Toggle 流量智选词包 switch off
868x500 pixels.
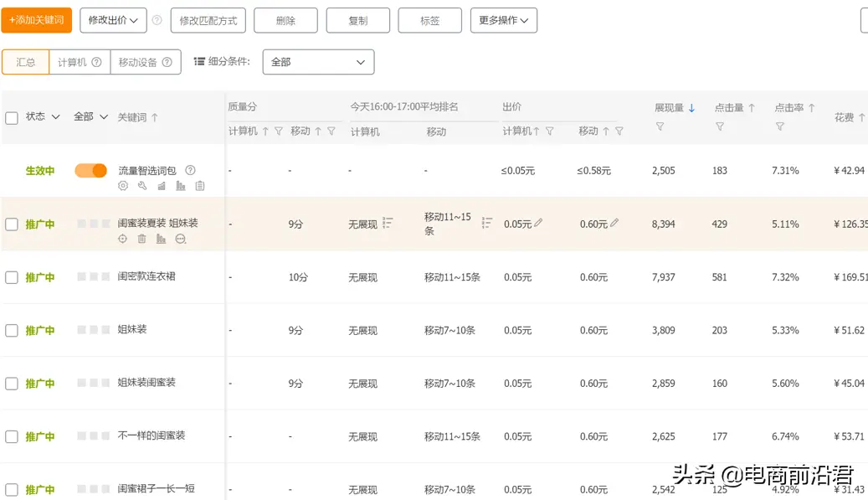[x=90, y=171]
